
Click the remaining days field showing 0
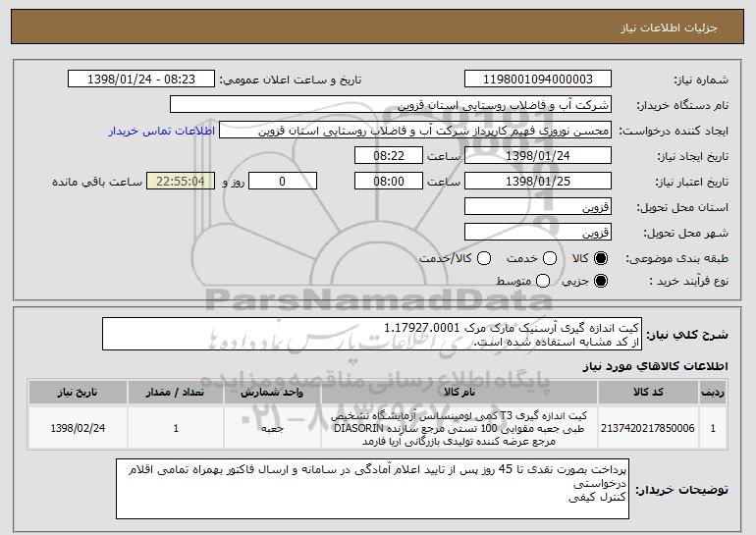point(283,182)
